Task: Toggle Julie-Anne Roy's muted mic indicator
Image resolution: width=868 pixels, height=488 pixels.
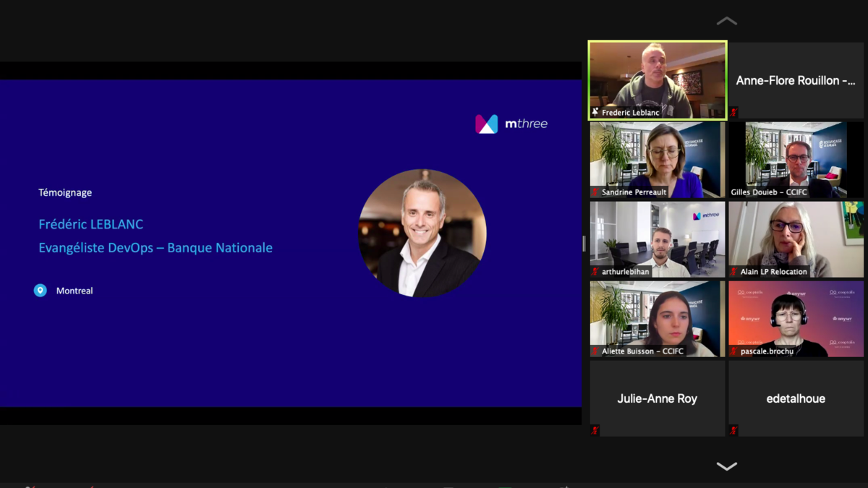Action: tap(595, 431)
